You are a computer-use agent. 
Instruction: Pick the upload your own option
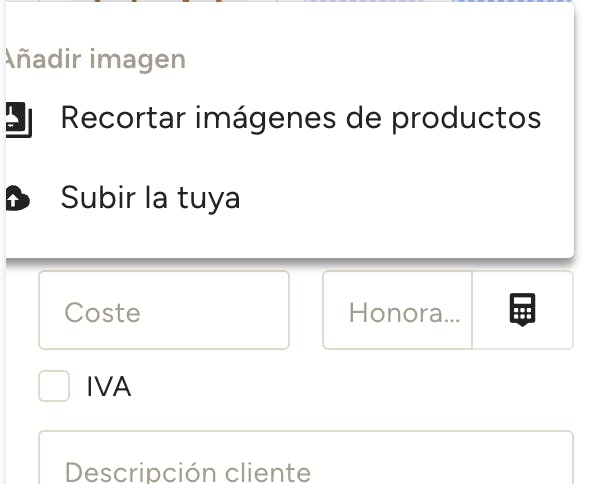click(150, 198)
